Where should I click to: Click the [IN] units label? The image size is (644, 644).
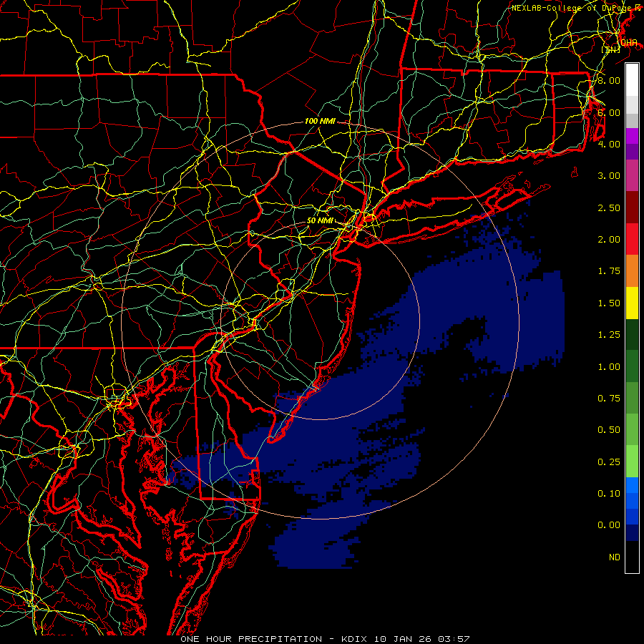(610, 49)
